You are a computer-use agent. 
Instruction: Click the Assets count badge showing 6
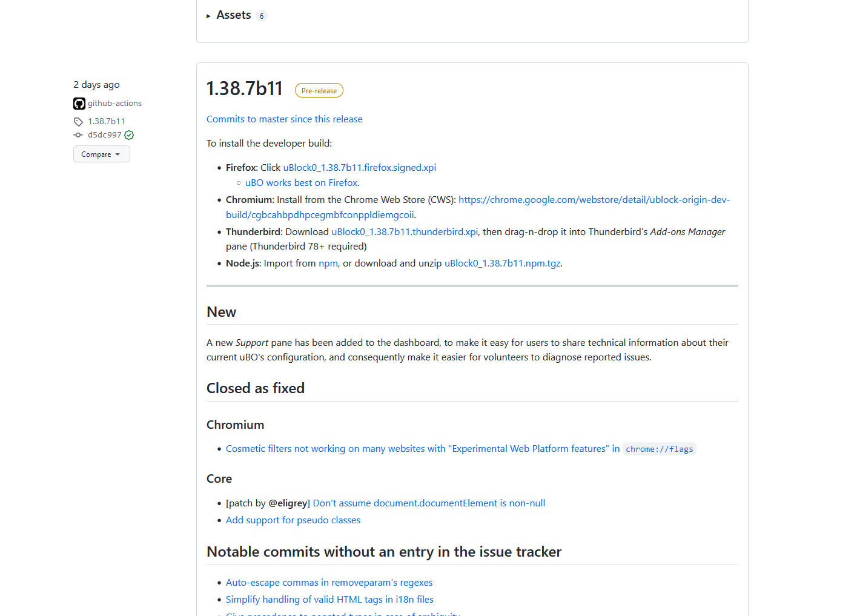click(262, 15)
